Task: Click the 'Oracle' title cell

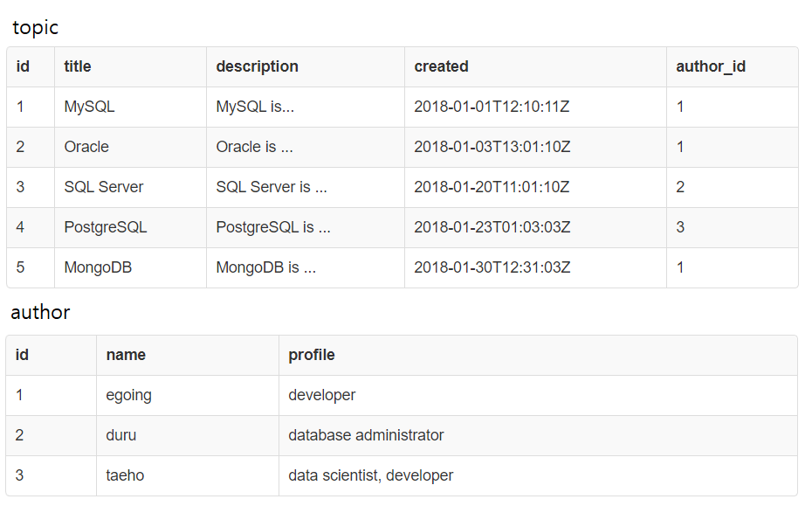Action: [130, 147]
